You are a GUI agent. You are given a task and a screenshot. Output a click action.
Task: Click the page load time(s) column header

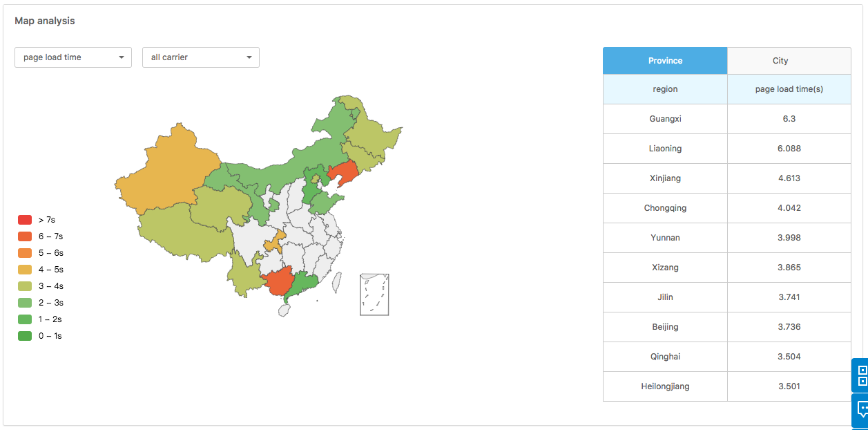click(x=789, y=89)
